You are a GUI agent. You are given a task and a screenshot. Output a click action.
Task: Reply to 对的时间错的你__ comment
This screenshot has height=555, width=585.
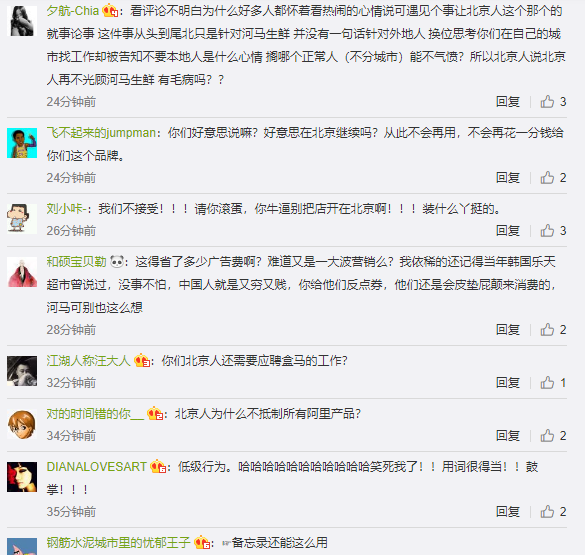click(508, 436)
